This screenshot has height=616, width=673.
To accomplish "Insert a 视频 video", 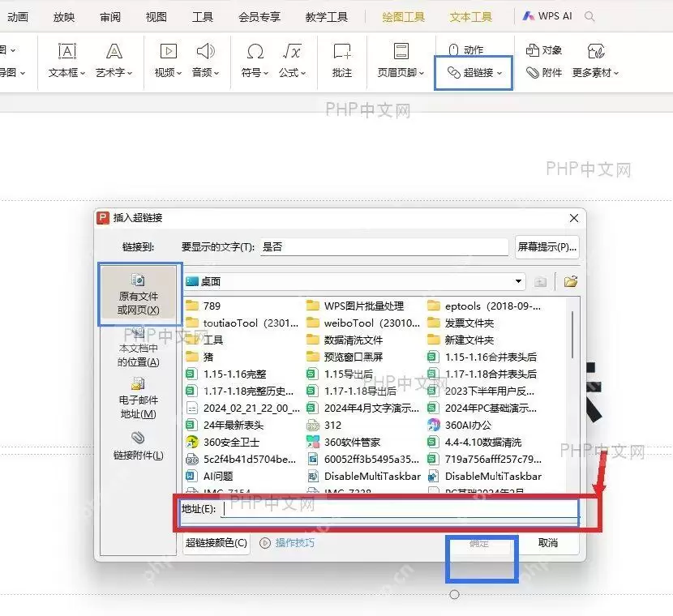I will click(x=168, y=61).
